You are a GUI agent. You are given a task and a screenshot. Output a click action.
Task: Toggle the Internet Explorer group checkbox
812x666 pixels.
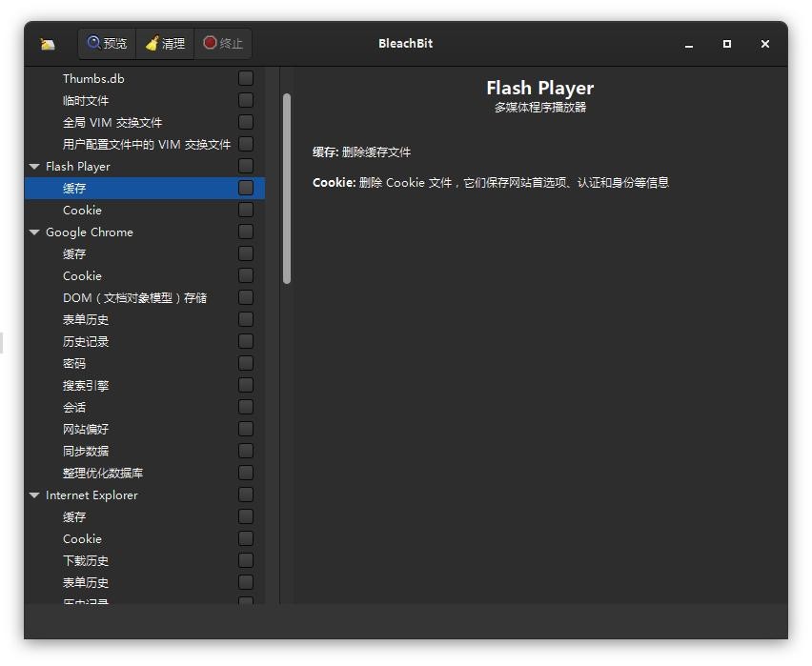(246, 495)
